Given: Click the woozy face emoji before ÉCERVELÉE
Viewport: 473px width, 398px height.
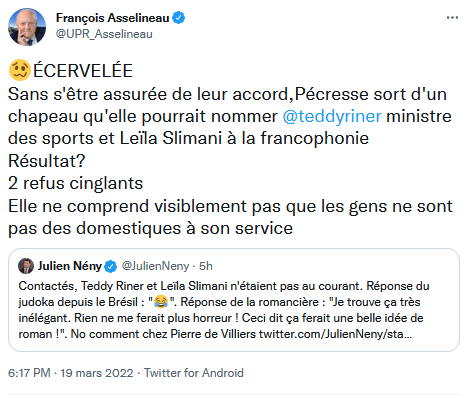Looking at the screenshot, I should click(19, 70).
